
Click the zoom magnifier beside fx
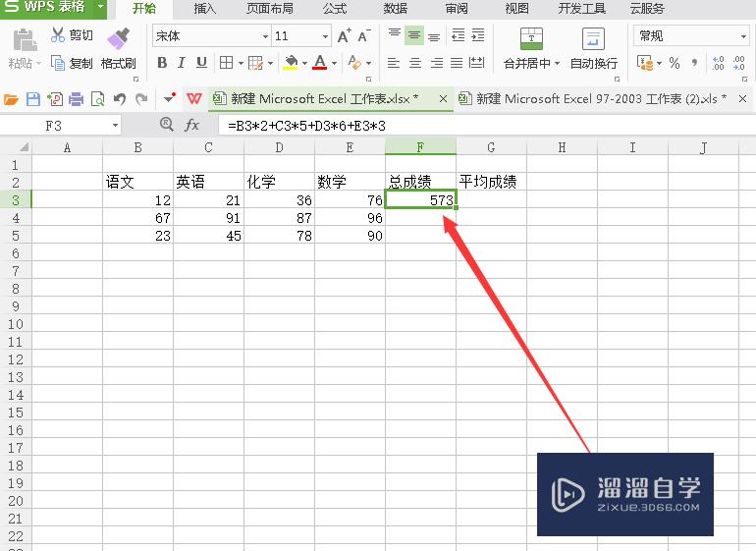pyautogui.click(x=166, y=125)
